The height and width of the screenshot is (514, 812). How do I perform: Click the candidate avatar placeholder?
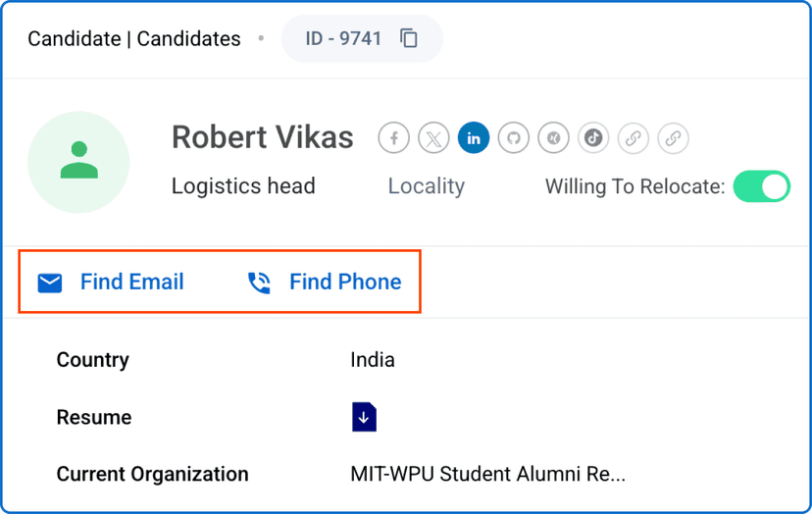(x=78, y=162)
